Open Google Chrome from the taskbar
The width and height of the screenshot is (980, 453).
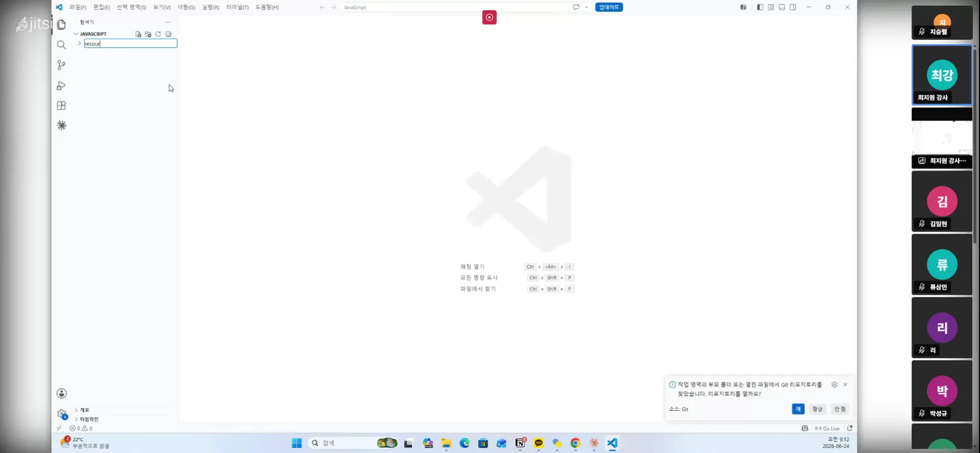[x=575, y=443]
